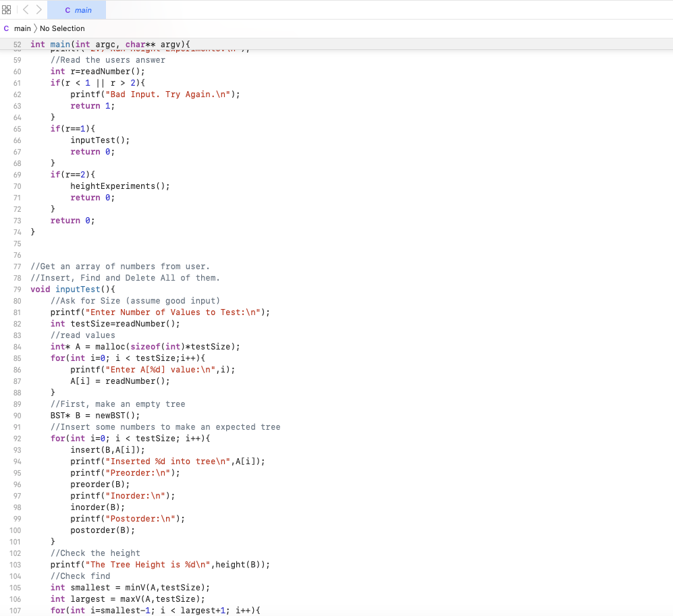This screenshot has width=673, height=616.
Task: Click the readNumber call on line 60
Action: point(100,71)
